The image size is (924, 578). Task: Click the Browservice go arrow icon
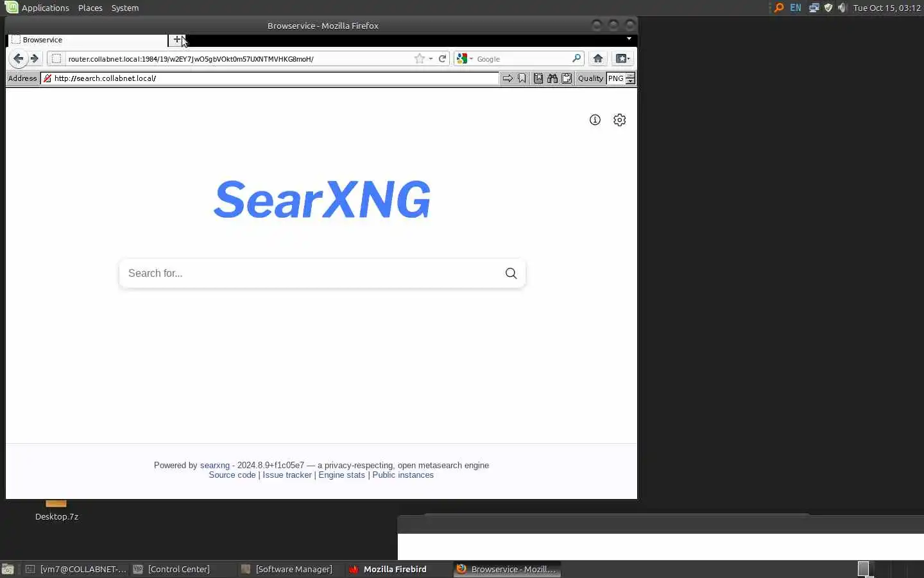pyautogui.click(x=508, y=78)
